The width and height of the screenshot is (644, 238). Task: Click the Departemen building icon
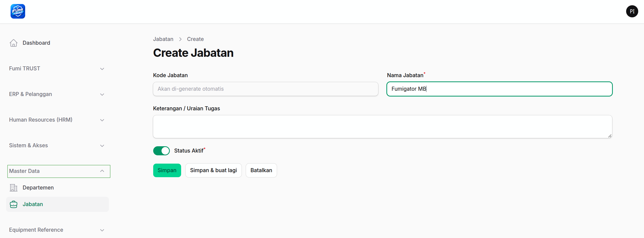coord(14,188)
